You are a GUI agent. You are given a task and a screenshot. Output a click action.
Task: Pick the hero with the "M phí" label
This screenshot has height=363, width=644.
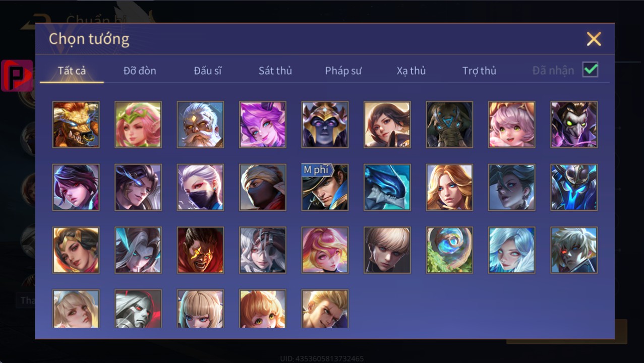coord(325,187)
